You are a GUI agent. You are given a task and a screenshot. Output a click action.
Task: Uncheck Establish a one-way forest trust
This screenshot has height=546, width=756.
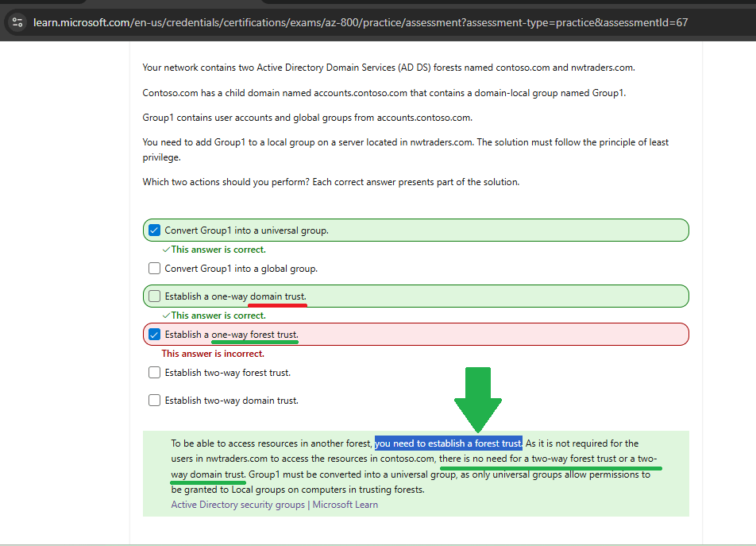pos(154,335)
